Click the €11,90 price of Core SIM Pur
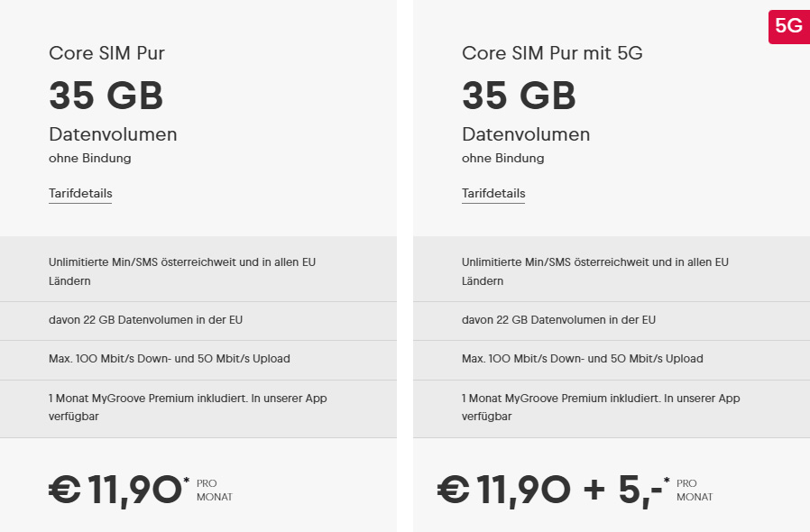The height and width of the screenshot is (532, 810). 115,490
